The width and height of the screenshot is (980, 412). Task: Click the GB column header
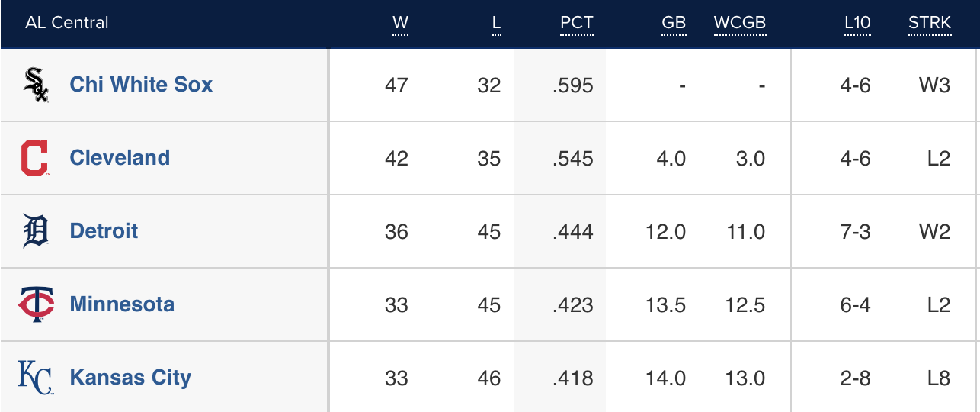674,23
